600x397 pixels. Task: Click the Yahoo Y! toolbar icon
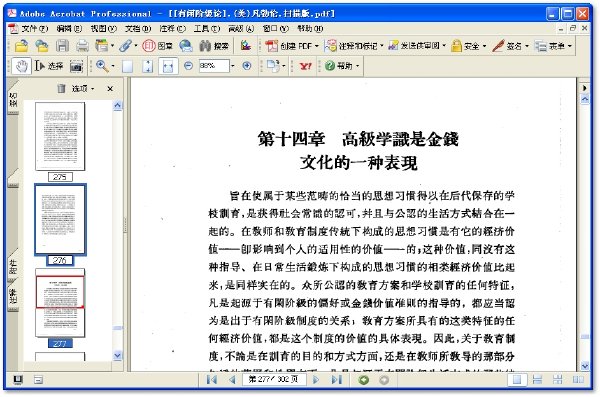[305, 66]
